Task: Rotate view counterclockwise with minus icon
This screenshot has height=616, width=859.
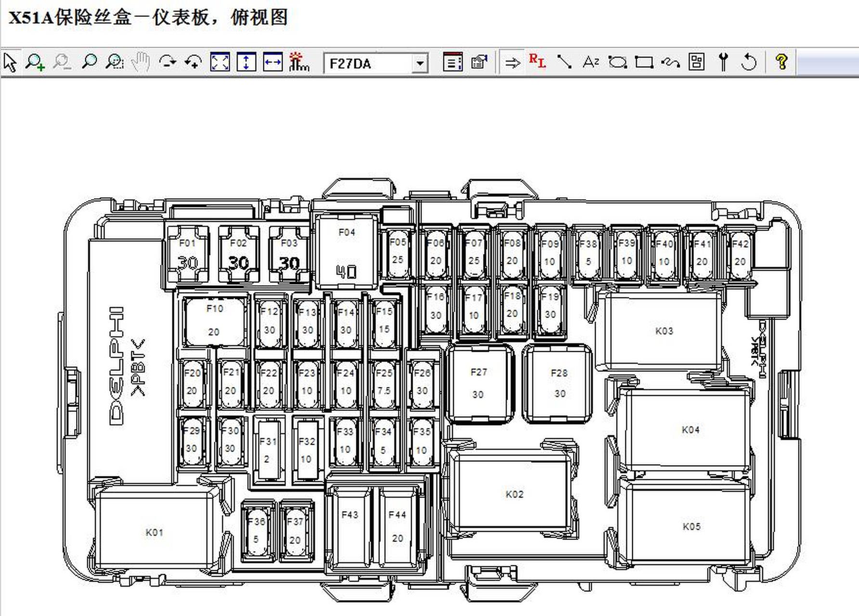Action: coord(168,63)
